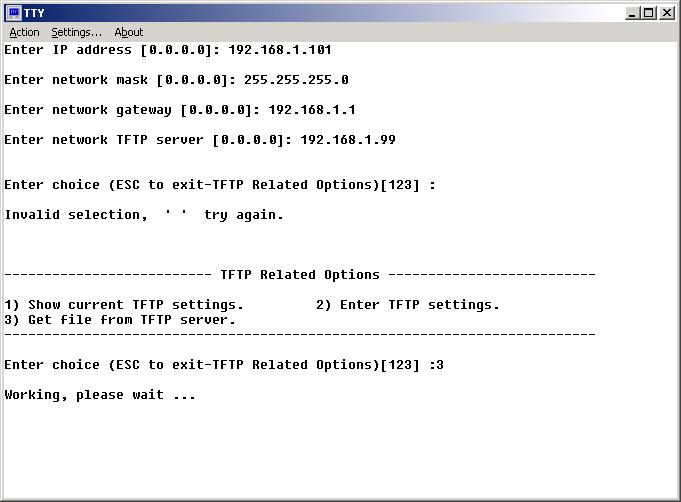
Task: Click the IP address 192.168.1.101 line
Action: point(168,50)
